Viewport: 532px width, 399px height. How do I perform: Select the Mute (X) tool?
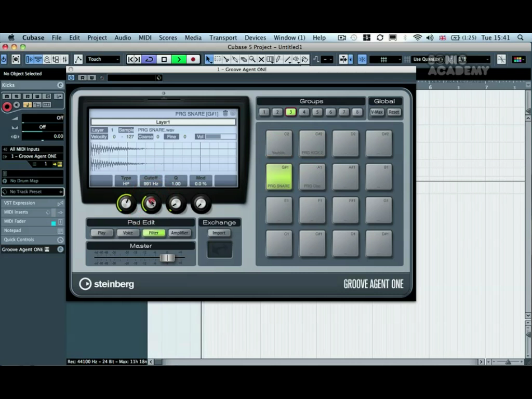[261, 59]
